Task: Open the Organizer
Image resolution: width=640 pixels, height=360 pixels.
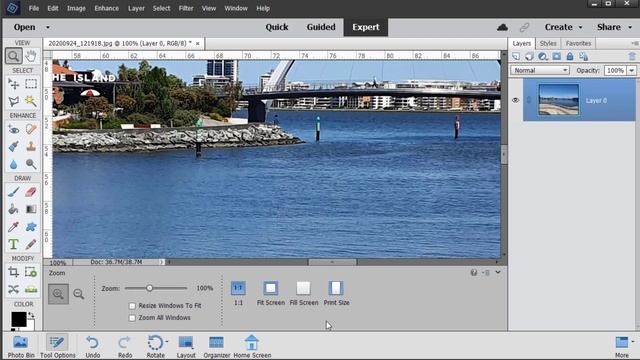Action: pos(217,346)
